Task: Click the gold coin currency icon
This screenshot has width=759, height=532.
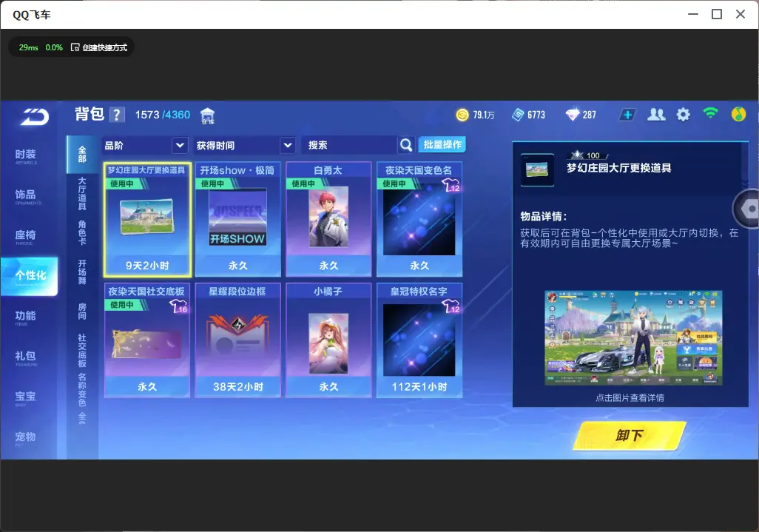Action: 462,115
